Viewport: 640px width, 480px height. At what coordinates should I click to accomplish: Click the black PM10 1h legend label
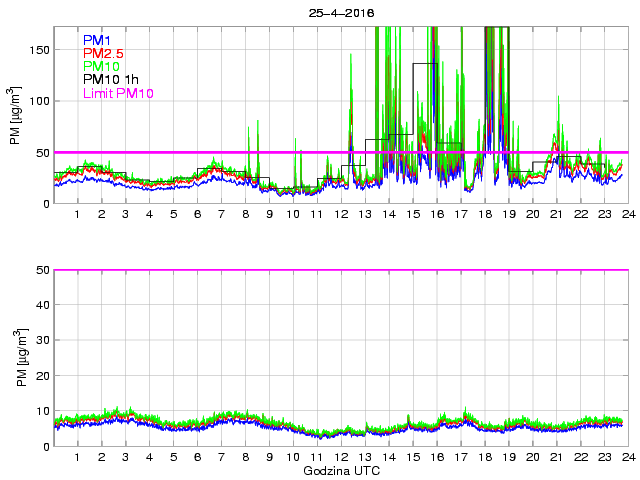click(109, 79)
